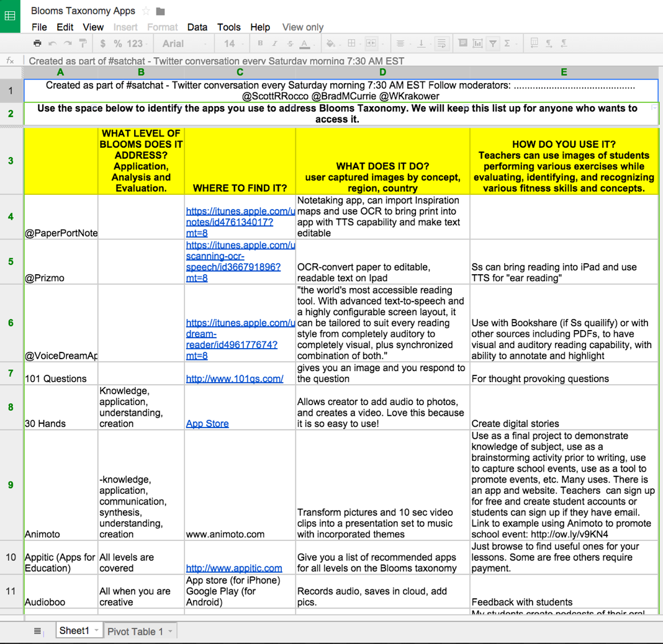Toggle italic formatting
This screenshot has height=644, width=663.
tap(274, 43)
